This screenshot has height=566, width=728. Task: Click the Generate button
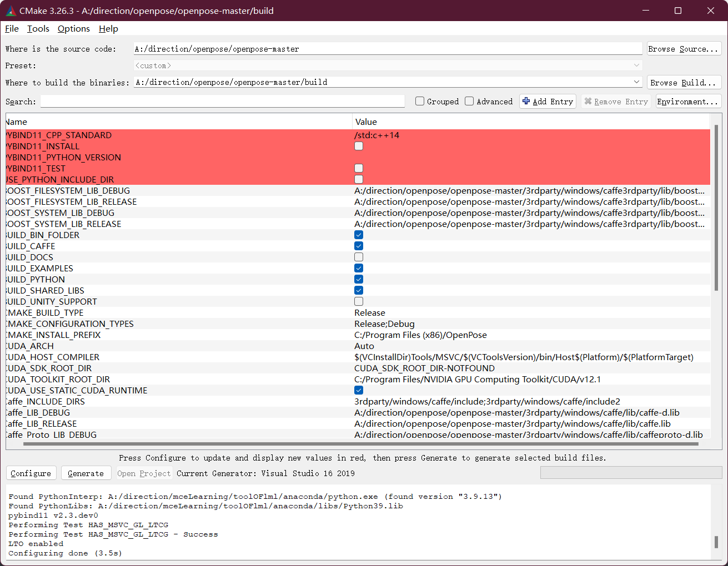86,473
